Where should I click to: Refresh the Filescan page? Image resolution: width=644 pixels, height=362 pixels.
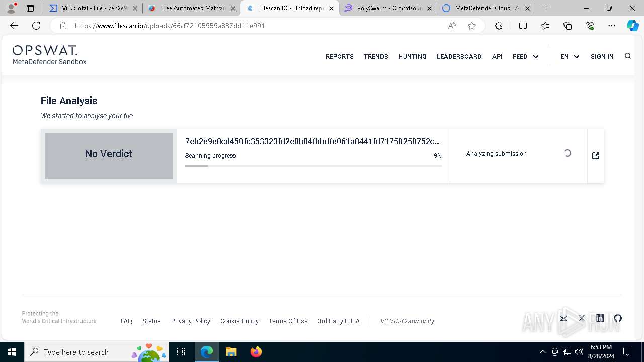click(36, 26)
